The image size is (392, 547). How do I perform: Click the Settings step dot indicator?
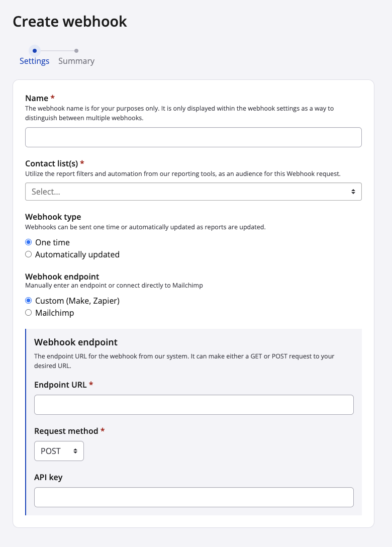[34, 50]
